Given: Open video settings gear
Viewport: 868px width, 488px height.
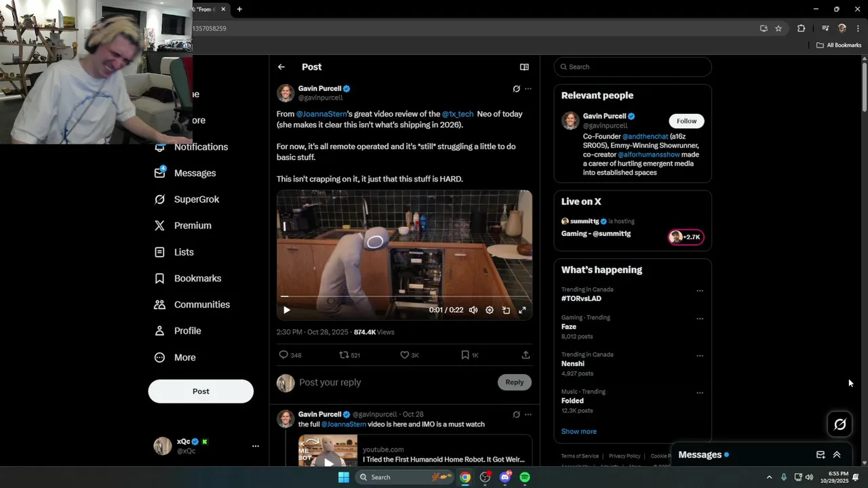Looking at the screenshot, I should pos(490,310).
